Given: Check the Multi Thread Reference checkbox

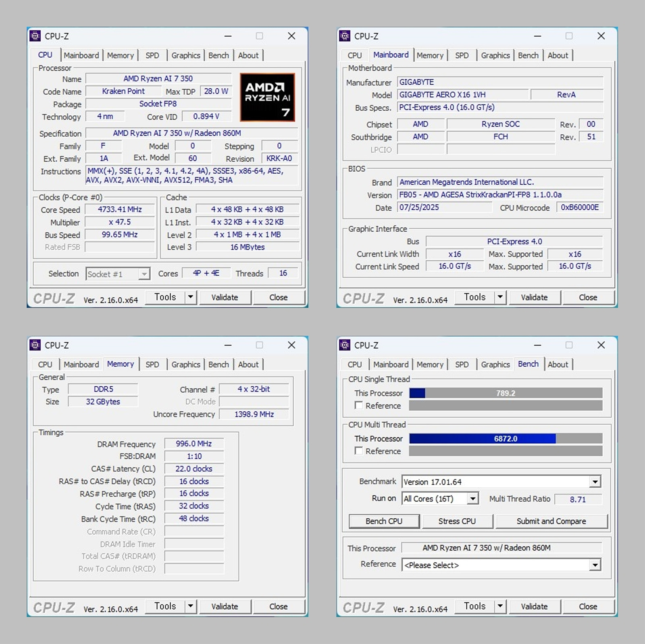Looking at the screenshot, I should tap(358, 451).
